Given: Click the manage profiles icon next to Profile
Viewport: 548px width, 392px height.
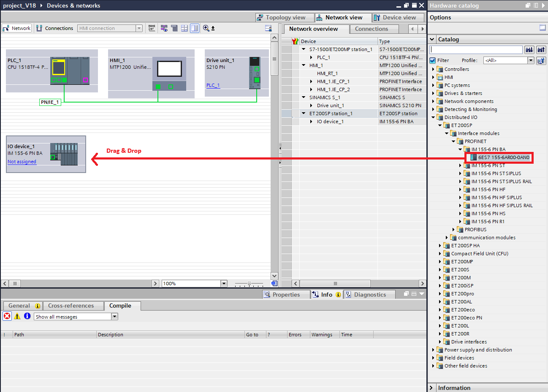Looking at the screenshot, I should click(541, 60).
